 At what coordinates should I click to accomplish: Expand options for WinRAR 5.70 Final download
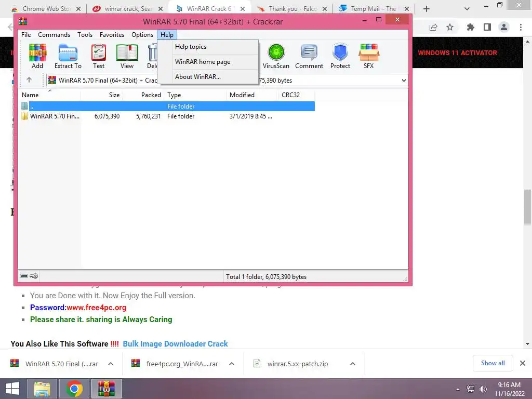pyautogui.click(x=111, y=364)
